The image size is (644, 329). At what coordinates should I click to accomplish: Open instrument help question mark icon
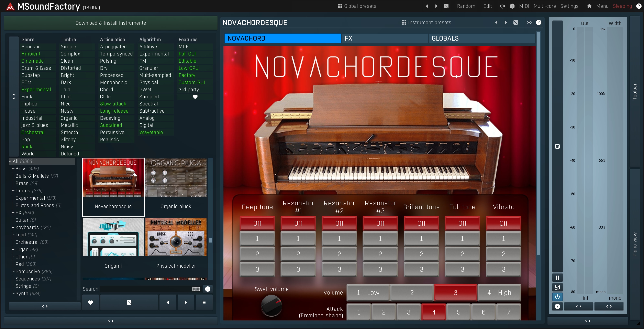point(539,22)
